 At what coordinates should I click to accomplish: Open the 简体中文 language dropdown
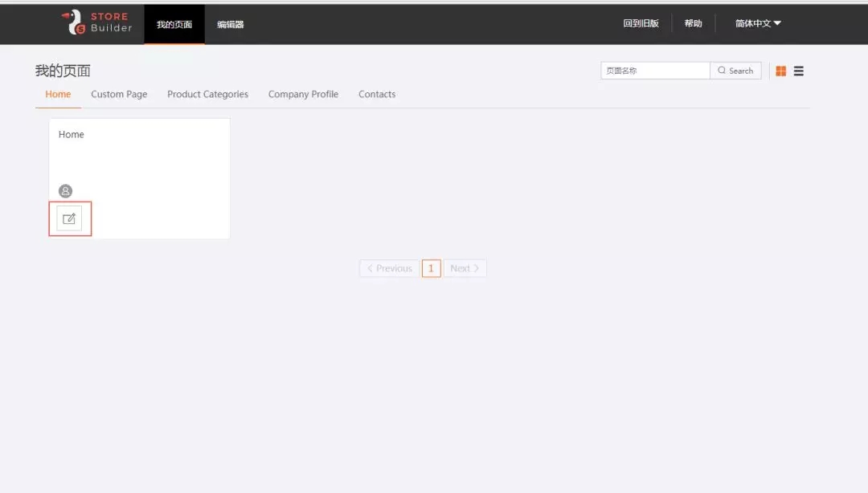(x=757, y=23)
